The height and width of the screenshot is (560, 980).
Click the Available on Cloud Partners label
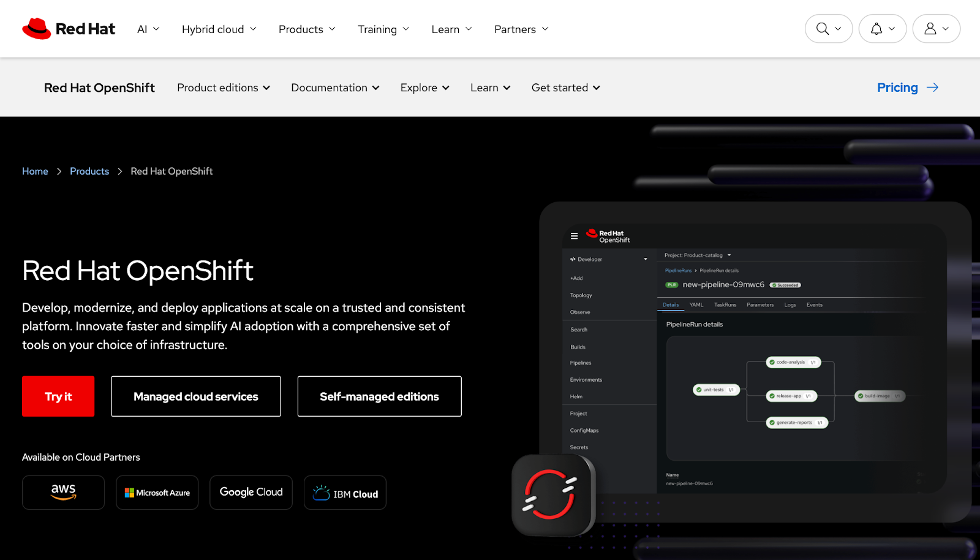81,458
